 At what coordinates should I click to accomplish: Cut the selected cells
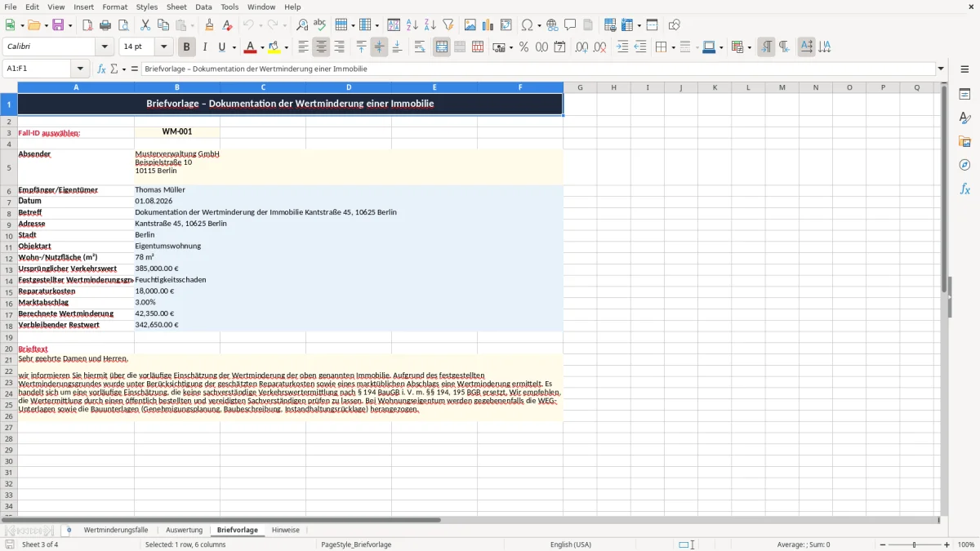click(x=145, y=25)
